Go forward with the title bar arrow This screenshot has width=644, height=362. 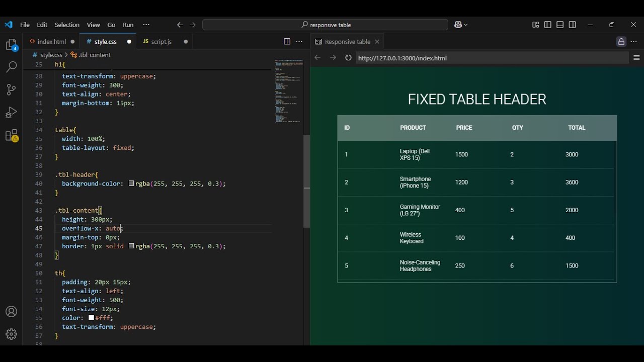pos(193,25)
